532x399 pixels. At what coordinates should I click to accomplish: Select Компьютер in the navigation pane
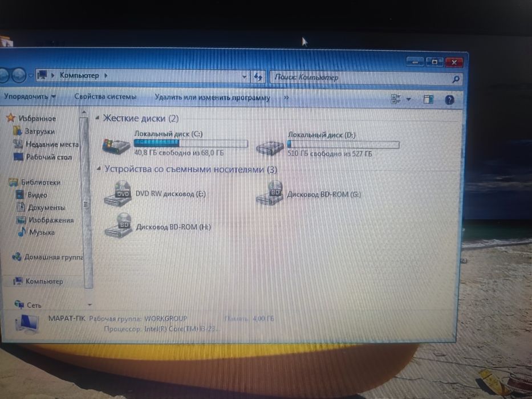pos(44,281)
